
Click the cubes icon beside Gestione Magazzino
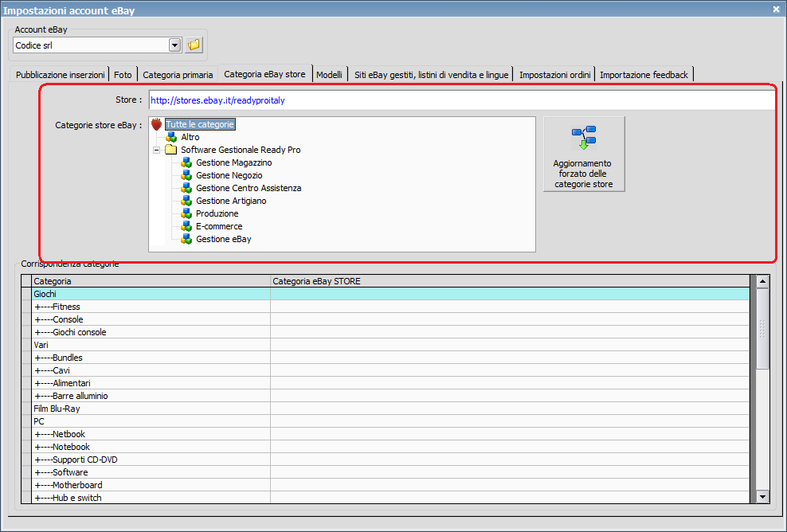pos(186,162)
